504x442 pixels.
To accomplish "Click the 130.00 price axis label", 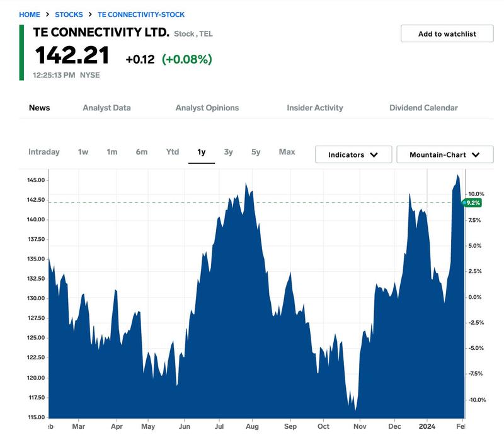I will [x=36, y=298].
